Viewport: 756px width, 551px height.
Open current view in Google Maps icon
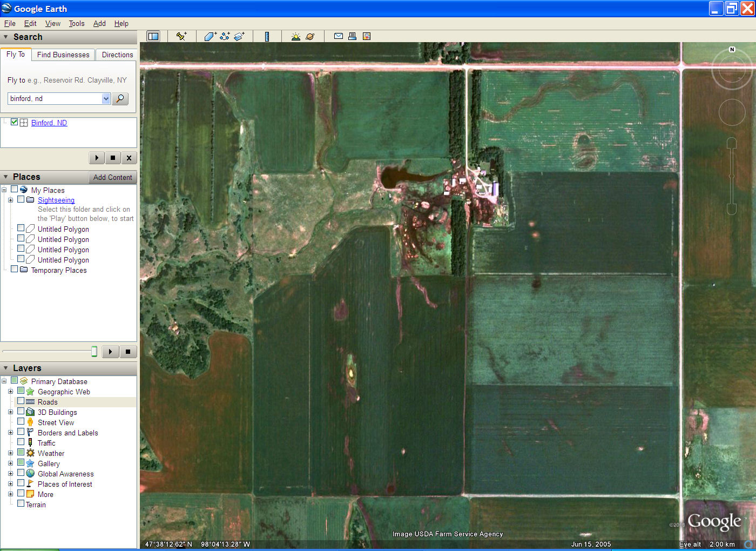[367, 36]
